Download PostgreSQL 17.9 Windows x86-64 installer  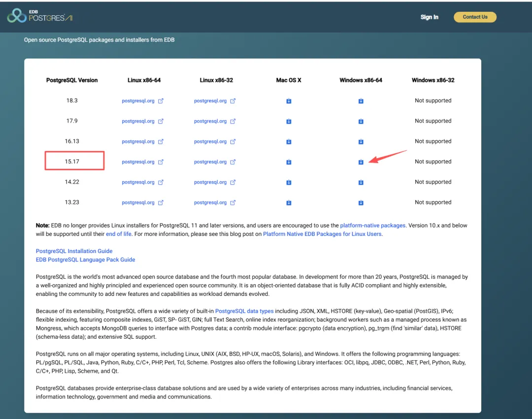pyautogui.click(x=361, y=121)
